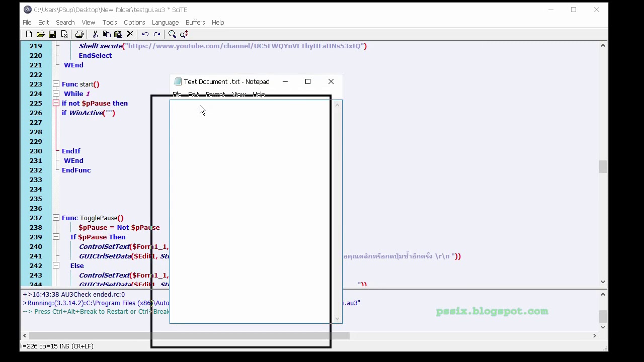Click WEnd on line 221

pos(73,65)
